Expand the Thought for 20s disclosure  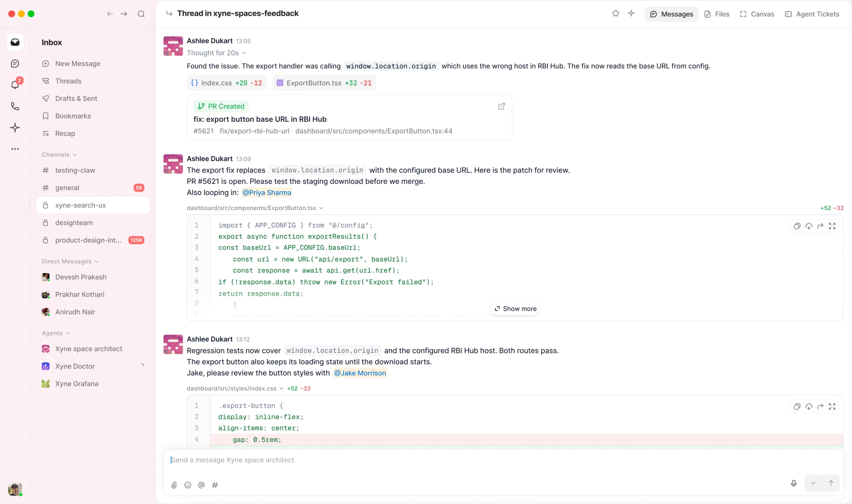pos(216,53)
